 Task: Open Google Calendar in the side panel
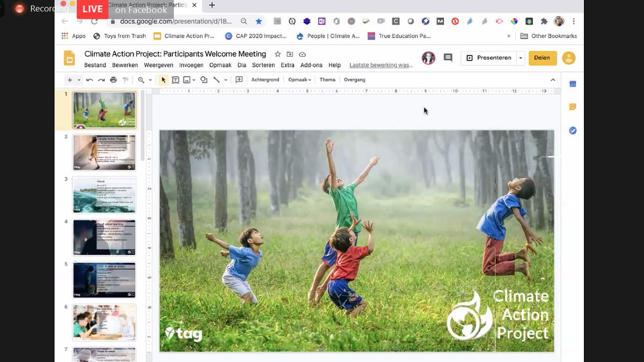tap(572, 84)
